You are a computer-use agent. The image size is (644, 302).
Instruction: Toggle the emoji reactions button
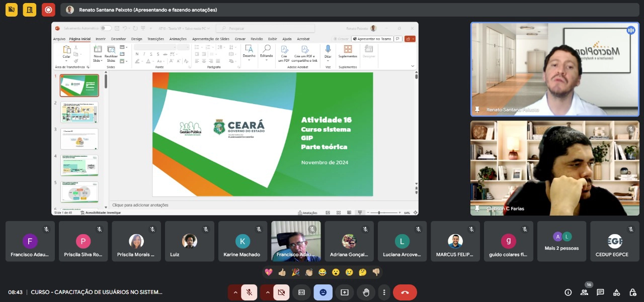point(323,292)
